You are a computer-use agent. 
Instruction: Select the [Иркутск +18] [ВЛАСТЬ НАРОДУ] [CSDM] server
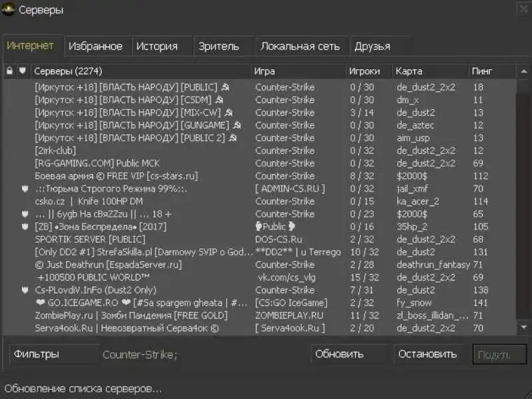[x=260, y=100]
